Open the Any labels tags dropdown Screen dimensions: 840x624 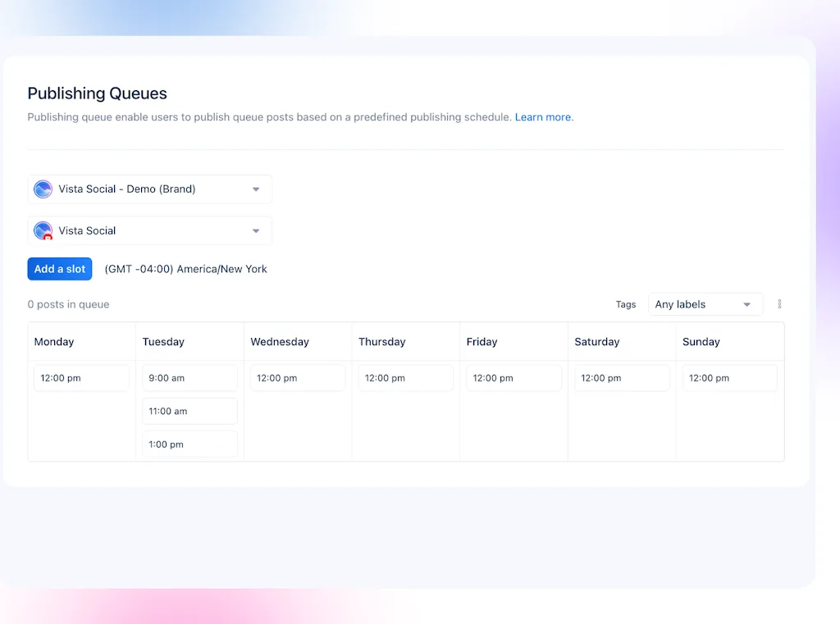coord(705,304)
